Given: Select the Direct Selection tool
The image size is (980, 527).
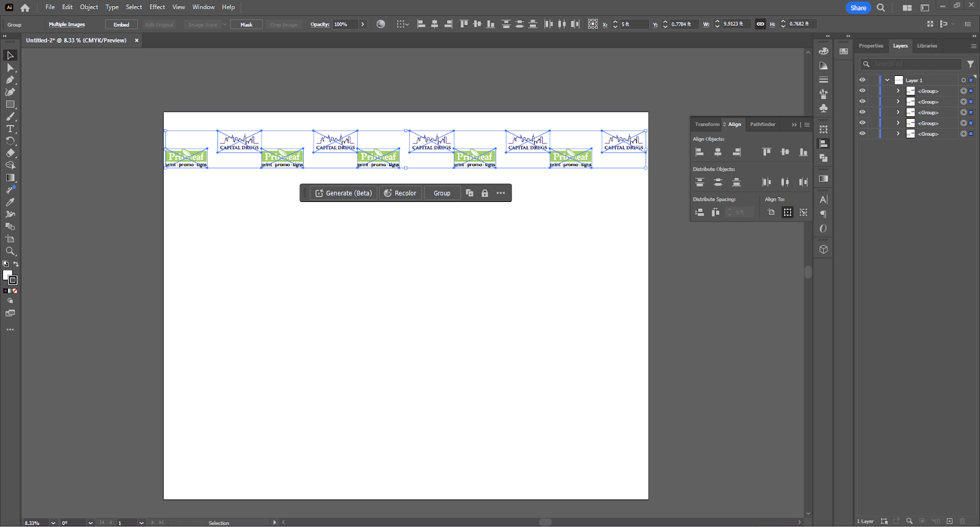Looking at the screenshot, I should pos(10,67).
